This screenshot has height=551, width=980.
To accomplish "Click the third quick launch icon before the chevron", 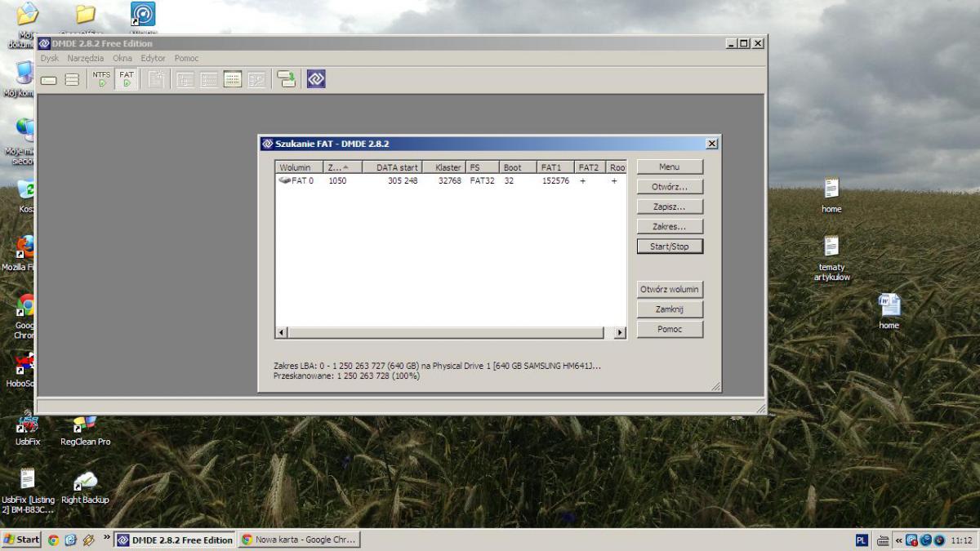I will [x=88, y=540].
